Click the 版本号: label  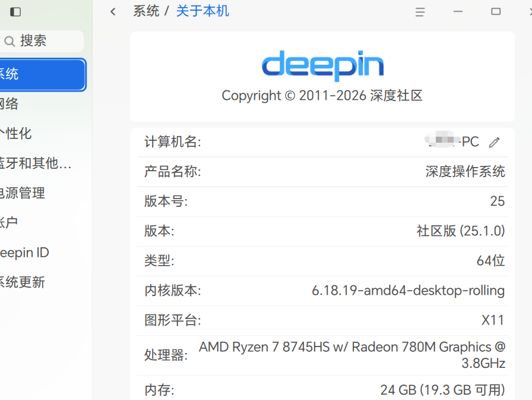click(166, 201)
